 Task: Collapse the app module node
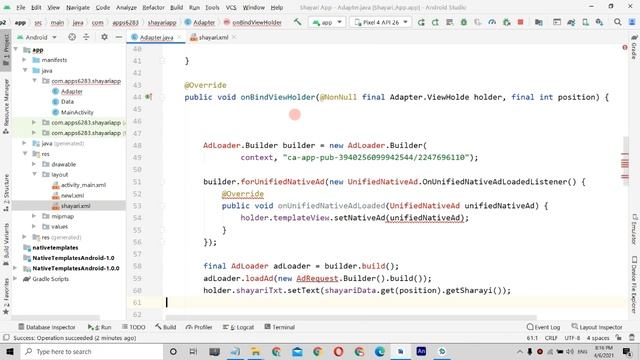click(16, 49)
